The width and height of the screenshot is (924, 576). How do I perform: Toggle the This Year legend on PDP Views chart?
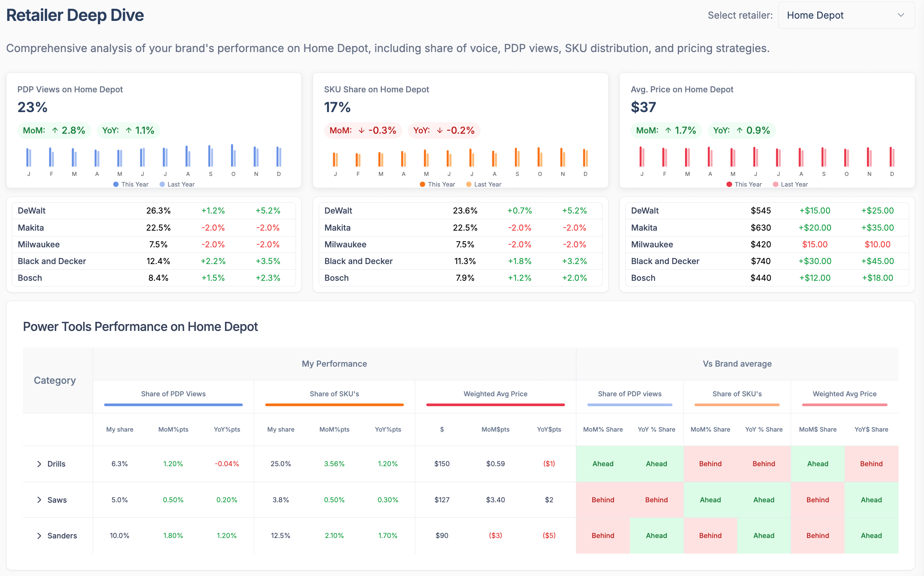tap(131, 184)
